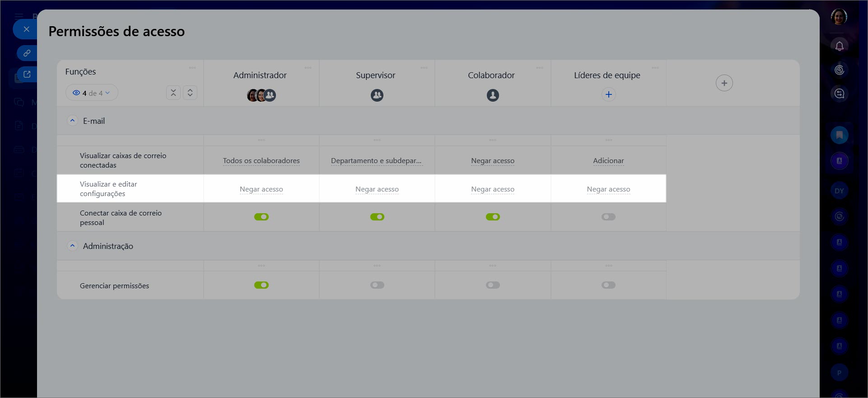Click the Supervisor role members icon
The width and height of the screenshot is (868, 398).
(377, 95)
